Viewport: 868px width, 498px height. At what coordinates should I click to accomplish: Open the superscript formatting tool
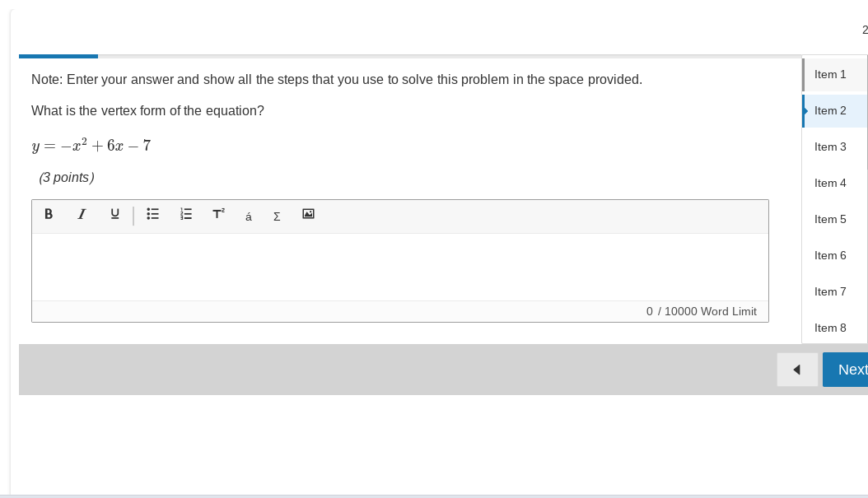(x=217, y=215)
